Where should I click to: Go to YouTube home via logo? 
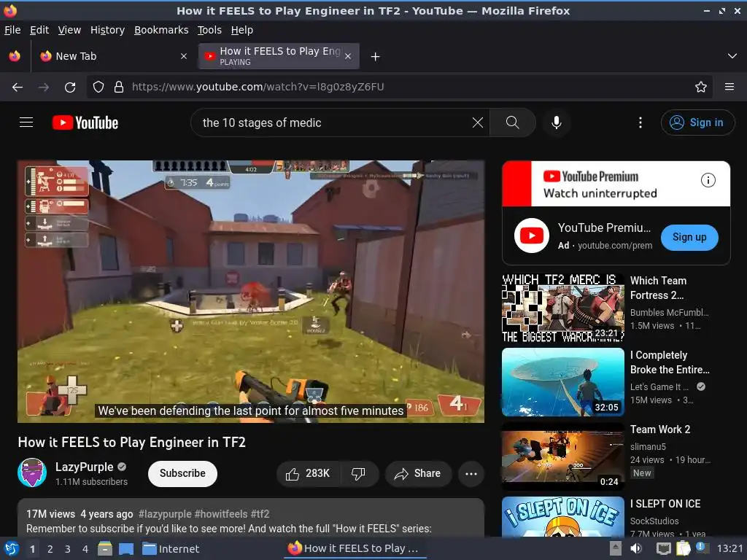(x=85, y=122)
